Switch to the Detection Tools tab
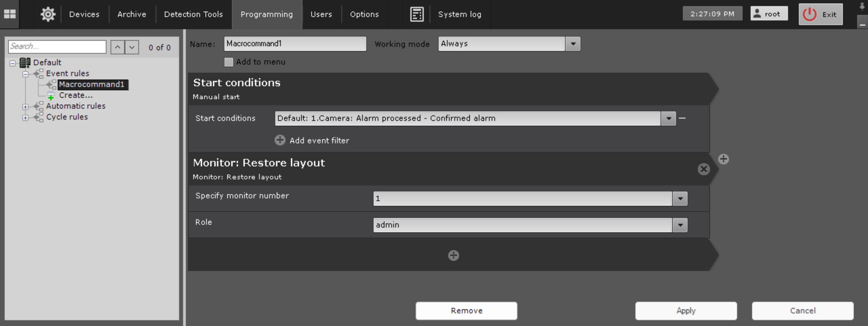Screen dimensions: 868x326 193,14
